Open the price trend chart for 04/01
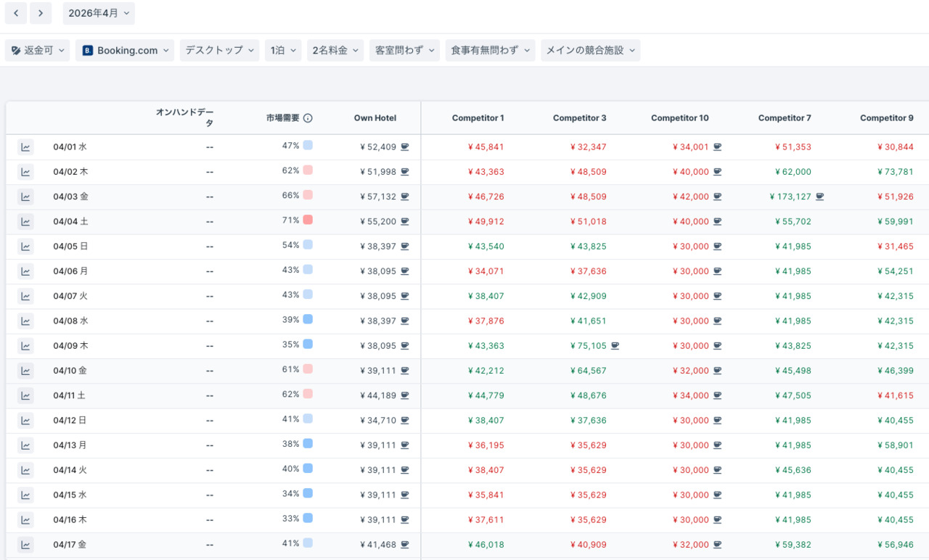This screenshot has width=929, height=560. [25, 147]
